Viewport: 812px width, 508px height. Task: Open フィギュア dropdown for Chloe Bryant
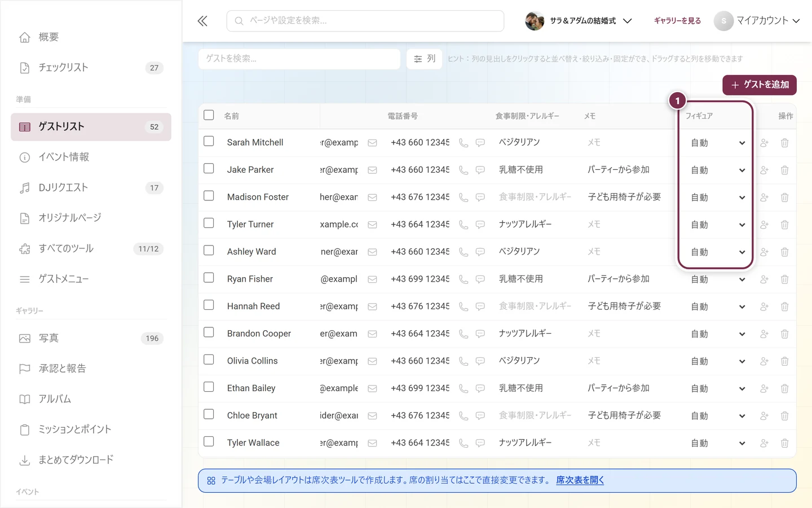pyautogui.click(x=717, y=416)
